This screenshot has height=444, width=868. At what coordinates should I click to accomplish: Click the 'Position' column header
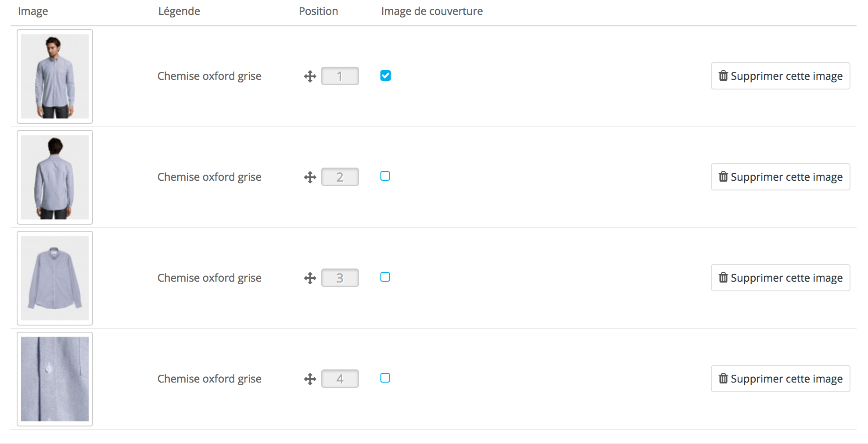(318, 11)
